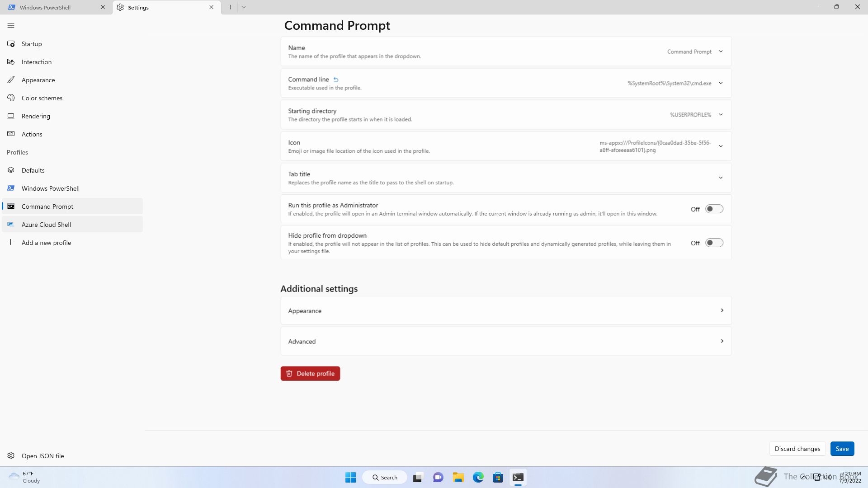Close the Windows PowerShell tab
Screen dimensions: 868x488
coord(103,7)
